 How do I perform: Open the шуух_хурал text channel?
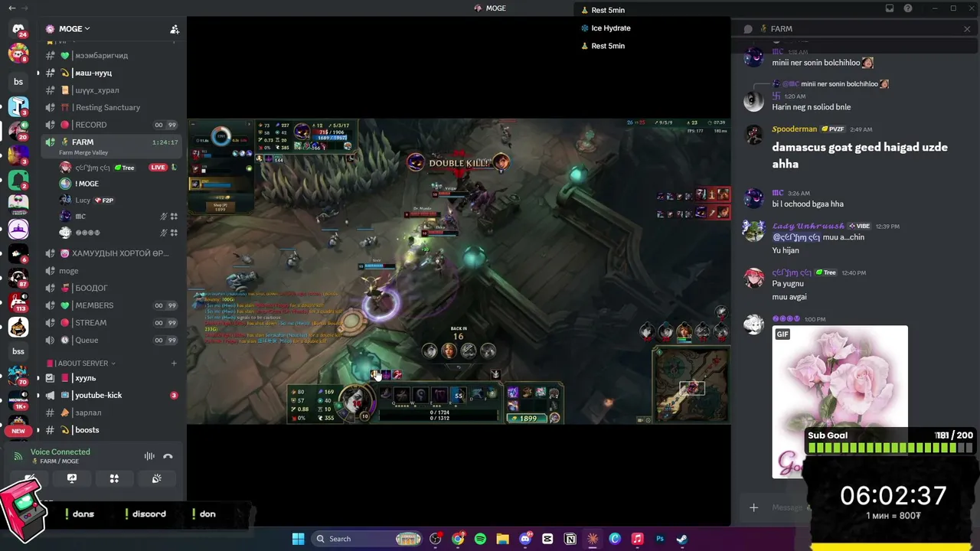tap(112, 90)
